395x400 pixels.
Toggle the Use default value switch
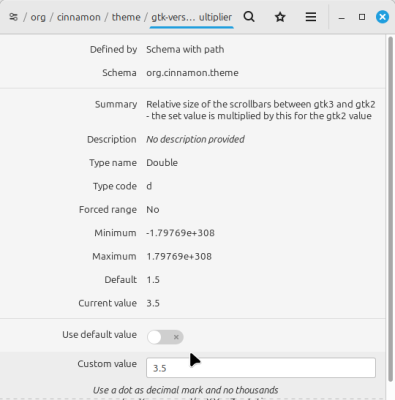(x=165, y=337)
